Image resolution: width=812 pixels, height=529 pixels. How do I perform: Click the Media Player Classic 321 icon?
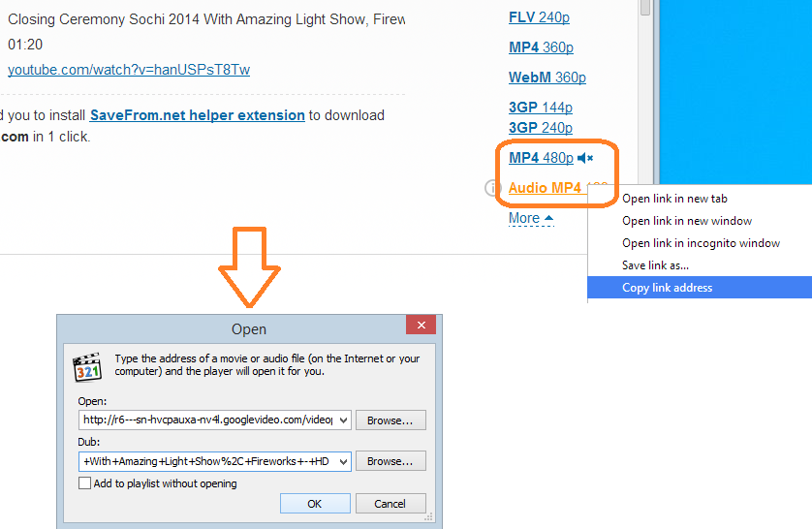(87, 368)
